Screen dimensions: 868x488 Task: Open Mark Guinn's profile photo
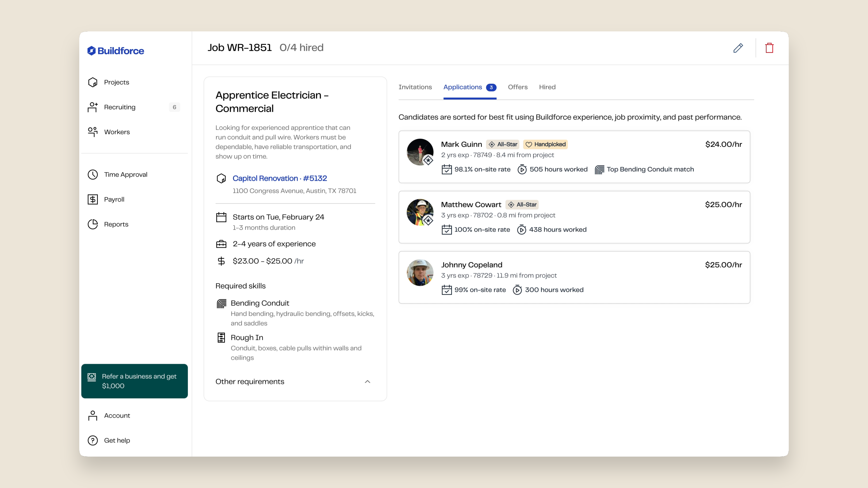coord(420,152)
